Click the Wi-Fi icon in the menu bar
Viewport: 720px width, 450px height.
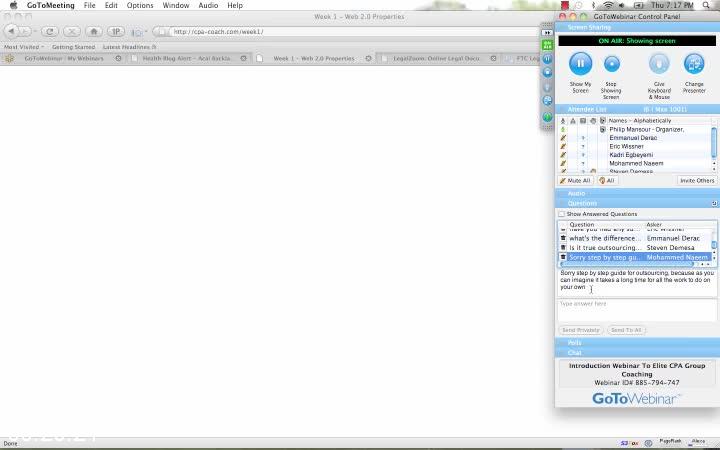pos(608,6)
